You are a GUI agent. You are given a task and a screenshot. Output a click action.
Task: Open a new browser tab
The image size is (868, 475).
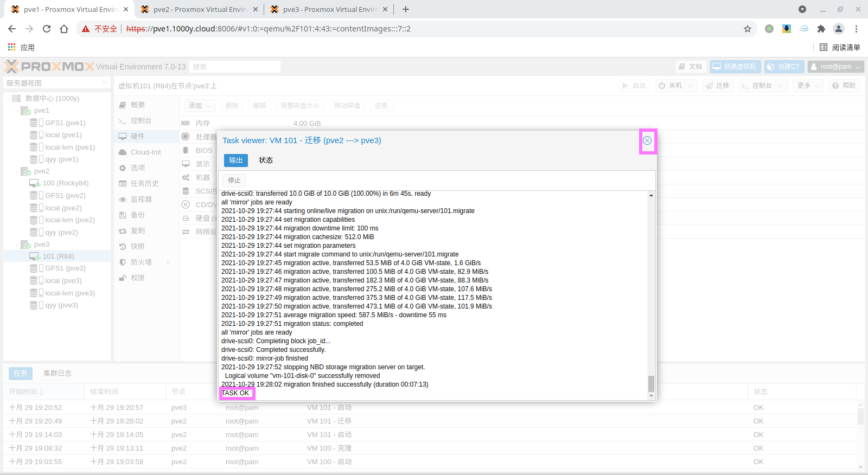406,9
